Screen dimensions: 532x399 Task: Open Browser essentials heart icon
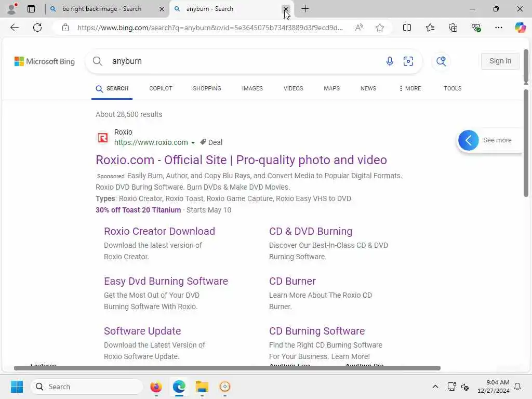point(476,28)
